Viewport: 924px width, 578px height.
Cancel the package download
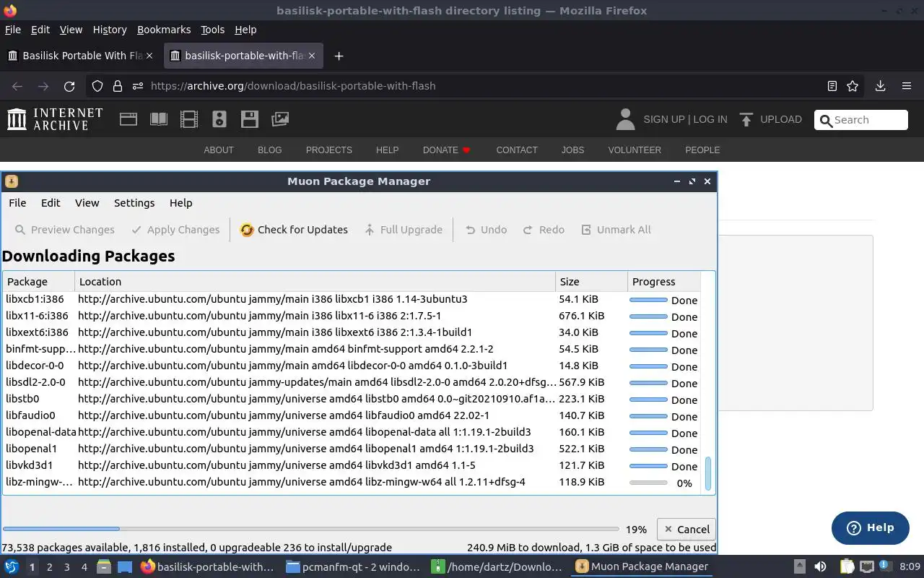pyautogui.click(x=687, y=530)
